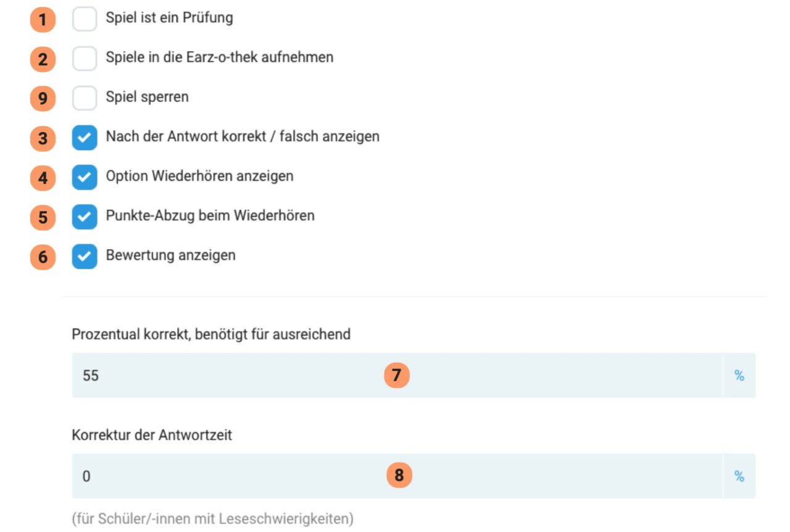Click the percent symbol beside the 0 field
Viewport: 790px width, 532px height.
coord(739,476)
